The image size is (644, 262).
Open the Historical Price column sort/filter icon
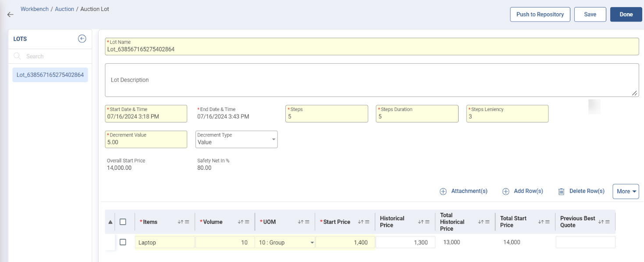click(424, 222)
